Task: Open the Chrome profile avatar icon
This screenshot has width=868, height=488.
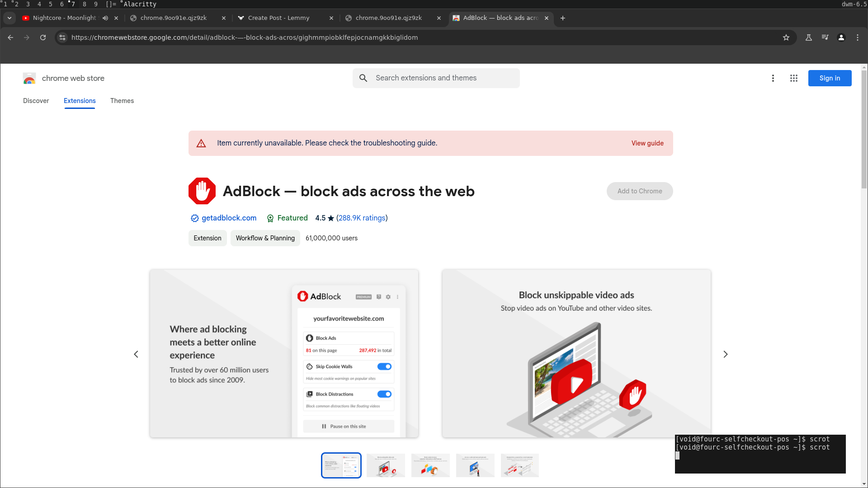Action: [x=841, y=38]
